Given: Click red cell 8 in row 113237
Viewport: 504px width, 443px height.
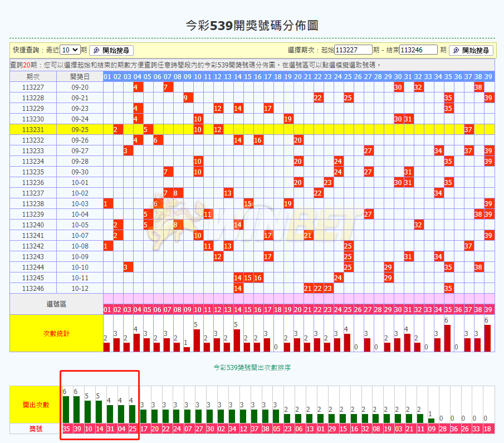Looking at the screenshot, I should click(x=178, y=193).
